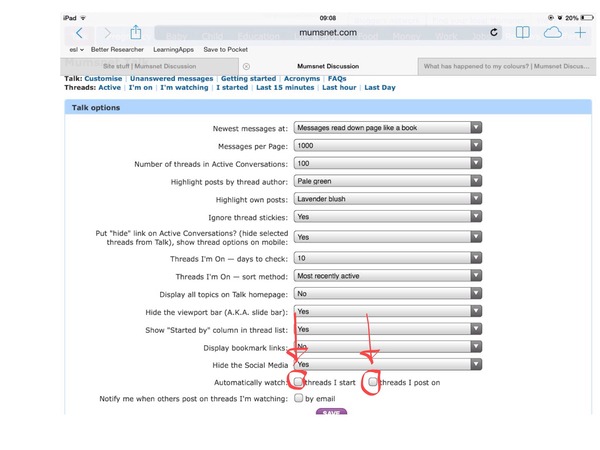Show threads from Last hour
The width and height of the screenshot is (600, 450).
(x=339, y=88)
